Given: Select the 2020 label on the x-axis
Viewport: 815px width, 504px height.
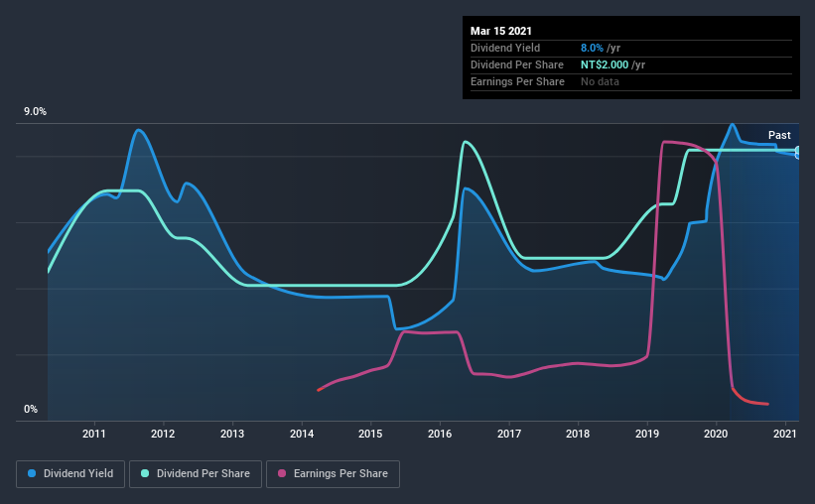Looking at the screenshot, I should (716, 434).
